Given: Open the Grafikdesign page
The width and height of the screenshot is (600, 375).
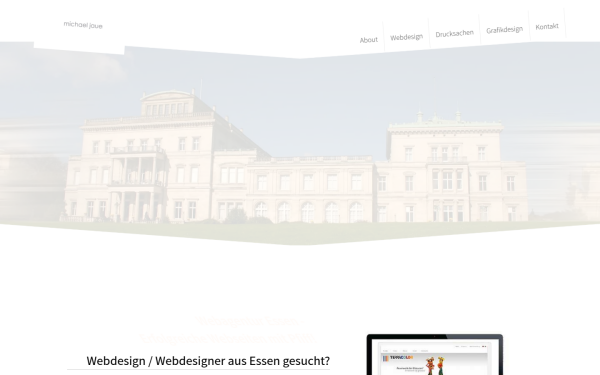Looking at the screenshot, I should 504,30.
